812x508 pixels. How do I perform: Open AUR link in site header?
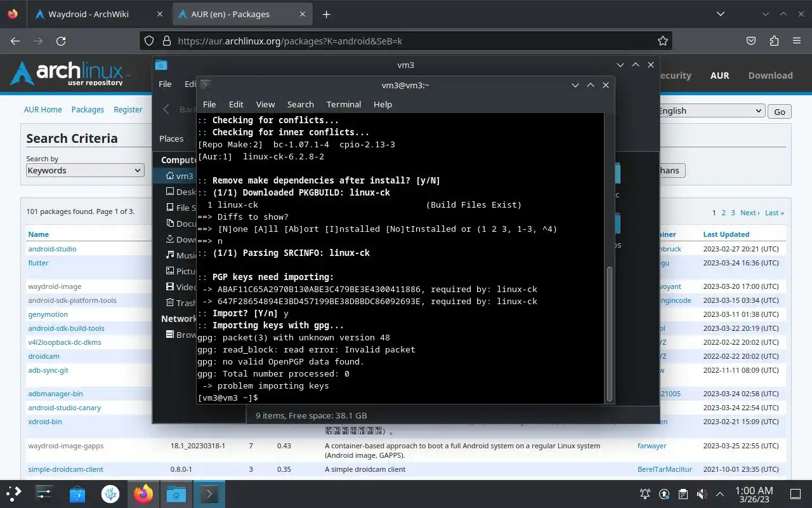pos(719,75)
